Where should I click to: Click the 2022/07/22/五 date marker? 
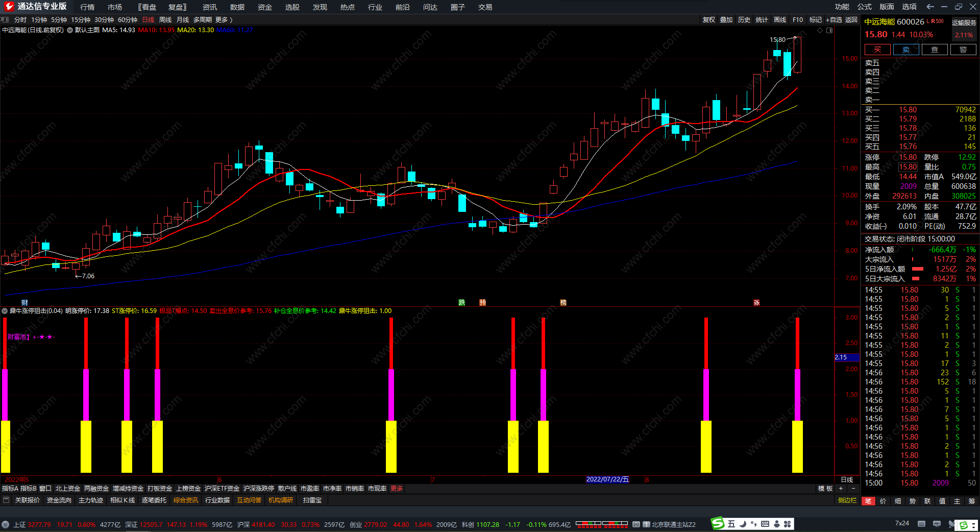[607, 479]
